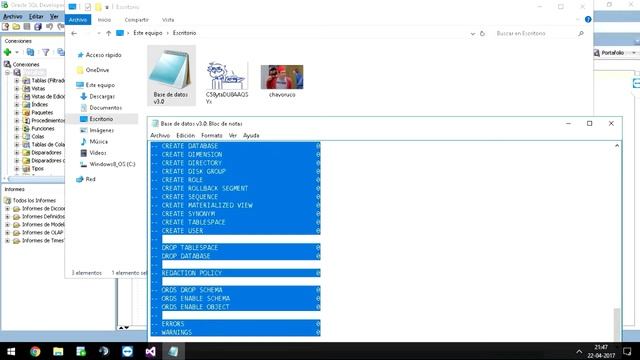Viewport: 640px width, 360px height.
Task: Expand the Tipos tree node
Action: tap(17, 169)
